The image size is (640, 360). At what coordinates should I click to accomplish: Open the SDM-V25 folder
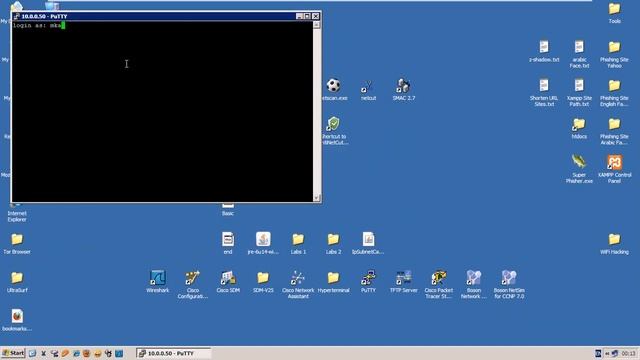pyautogui.click(x=263, y=281)
